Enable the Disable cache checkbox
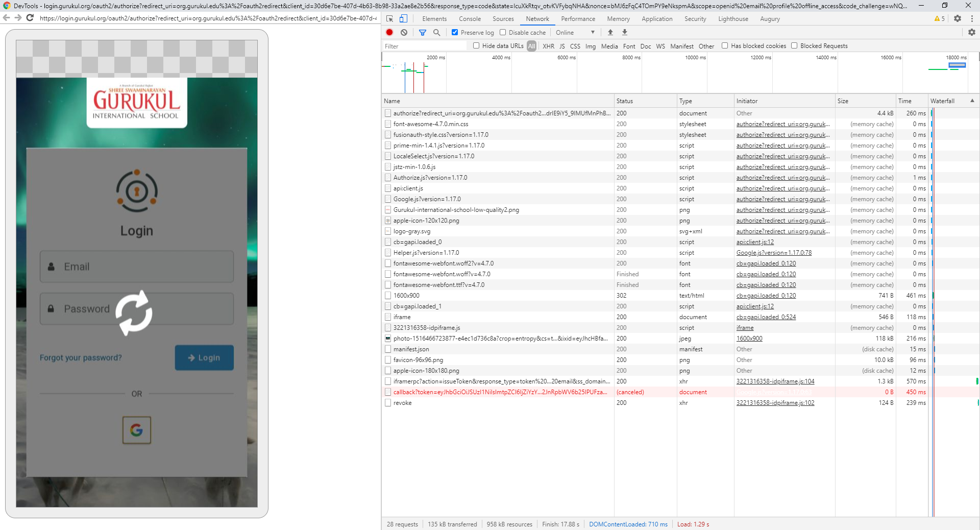Image resolution: width=980 pixels, height=530 pixels. pyautogui.click(x=503, y=32)
